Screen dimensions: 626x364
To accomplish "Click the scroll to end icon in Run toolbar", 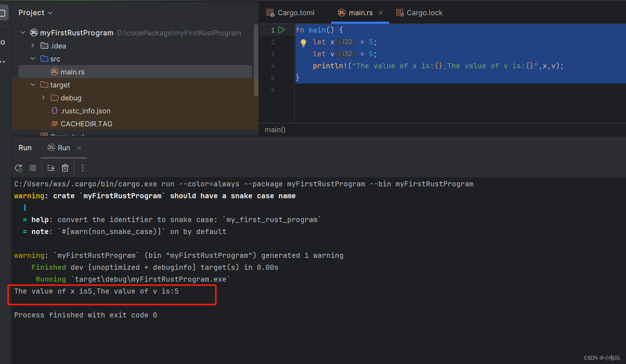I will coord(51,168).
